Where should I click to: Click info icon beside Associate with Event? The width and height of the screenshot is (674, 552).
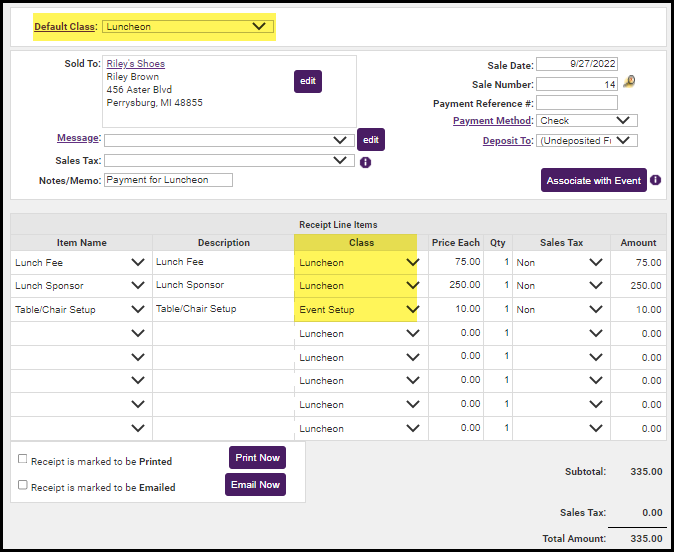coord(655,181)
